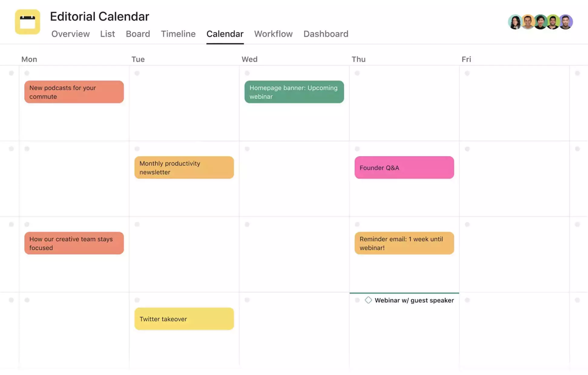
Task: Toggle the dot indicator on Monday row 1
Action: (x=27, y=73)
